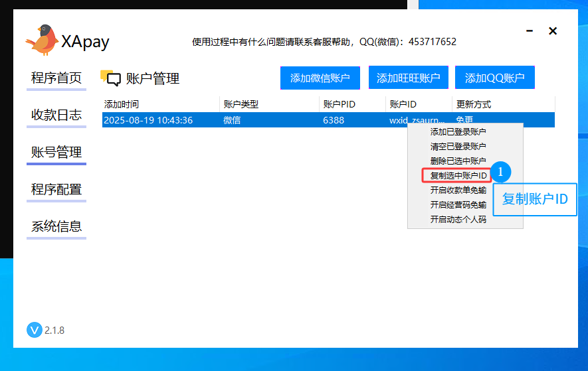The width and height of the screenshot is (588, 371).
Task: Click the numbered step 1 badge
Action: pyautogui.click(x=501, y=173)
